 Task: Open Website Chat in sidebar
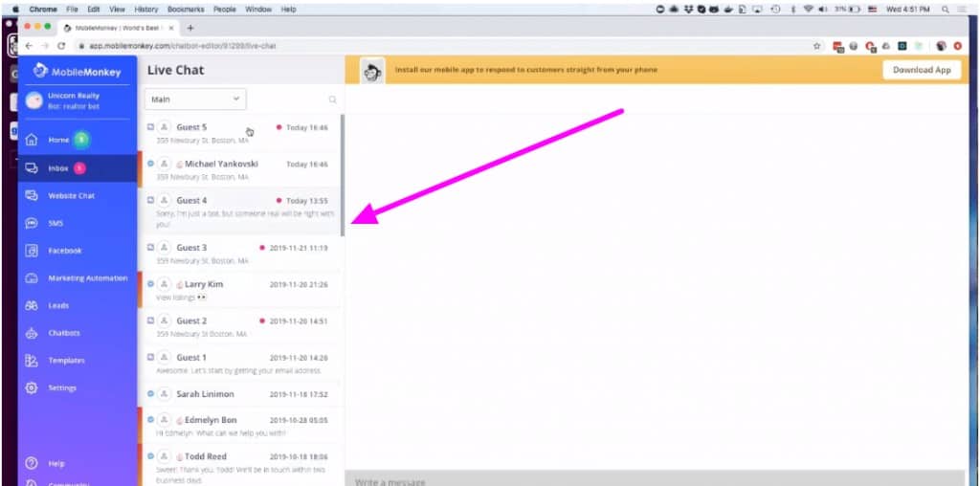(x=71, y=195)
